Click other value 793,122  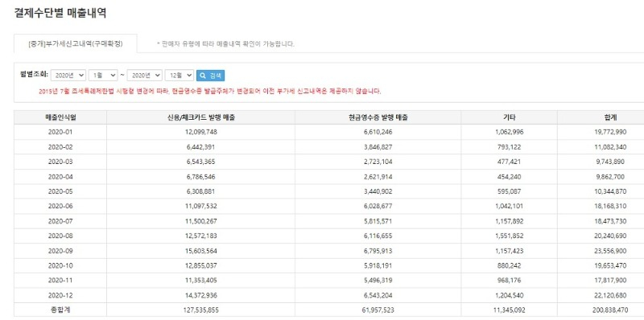pos(509,147)
